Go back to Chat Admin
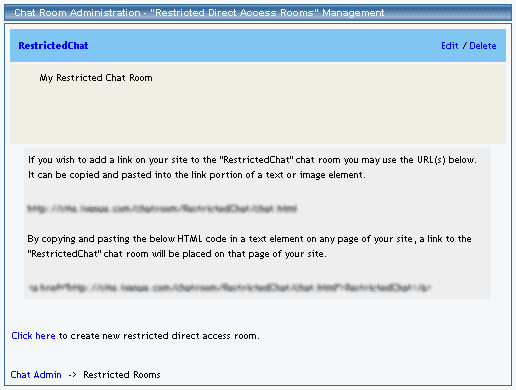 (36, 375)
